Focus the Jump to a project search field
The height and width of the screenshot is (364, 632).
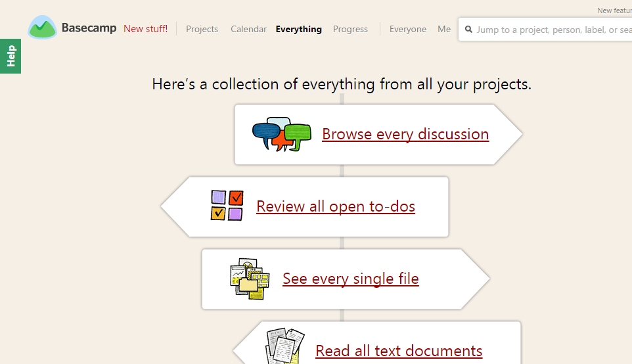tap(545, 30)
